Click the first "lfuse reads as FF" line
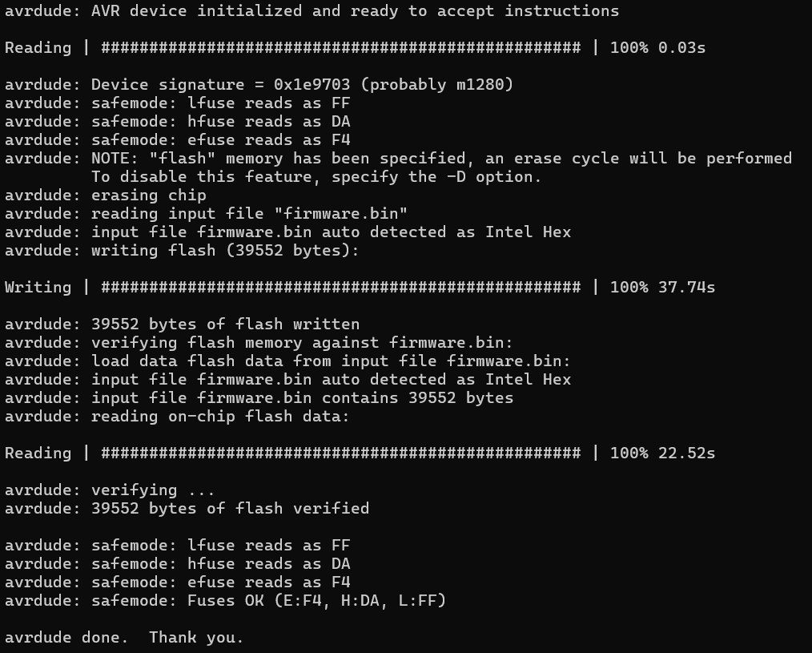 click(220, 103)
